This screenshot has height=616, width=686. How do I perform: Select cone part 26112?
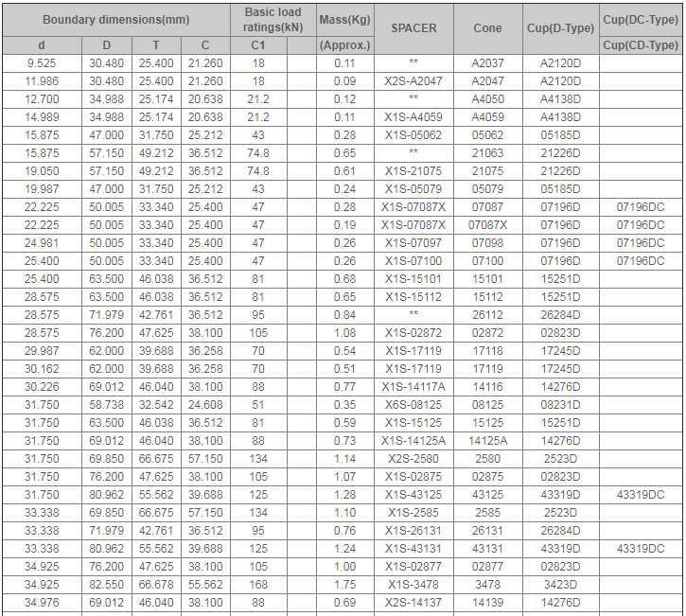pyautogui.click(x=487, y=315)
